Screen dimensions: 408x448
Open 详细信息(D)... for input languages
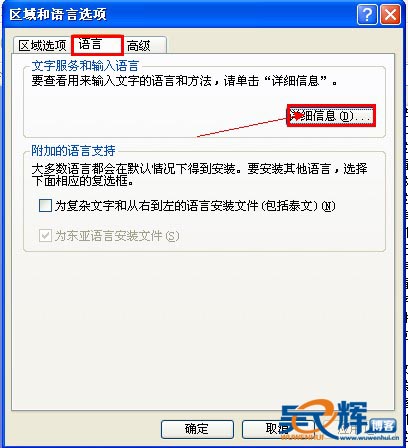click(x=331, y=116)
